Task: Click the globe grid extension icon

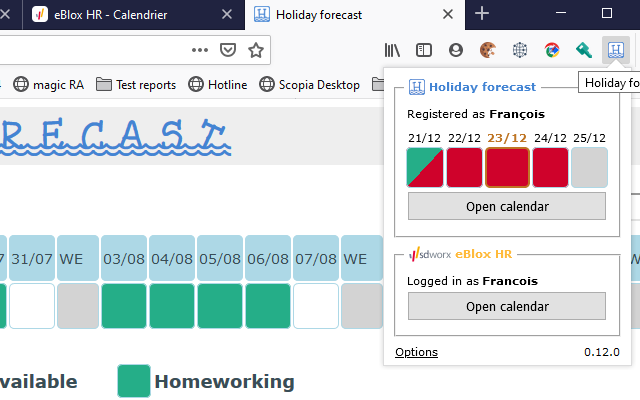Action: pos(520,50)
